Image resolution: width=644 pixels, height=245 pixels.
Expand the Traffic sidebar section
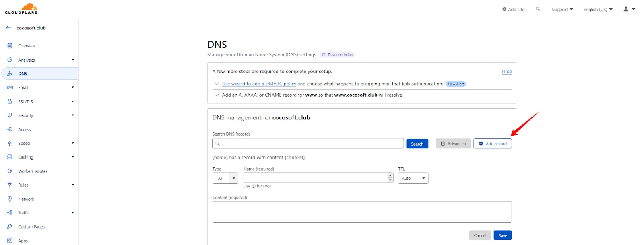(x=73, y=212)
